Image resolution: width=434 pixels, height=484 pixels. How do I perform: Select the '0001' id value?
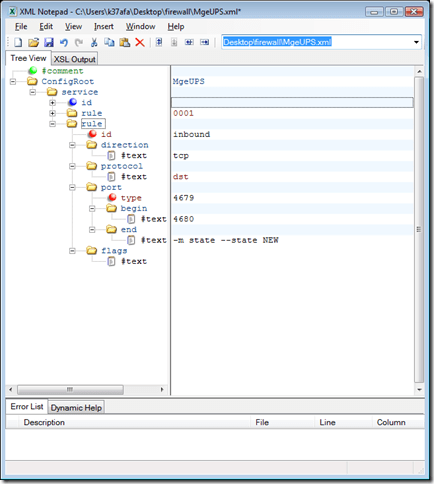click(183, 113)
